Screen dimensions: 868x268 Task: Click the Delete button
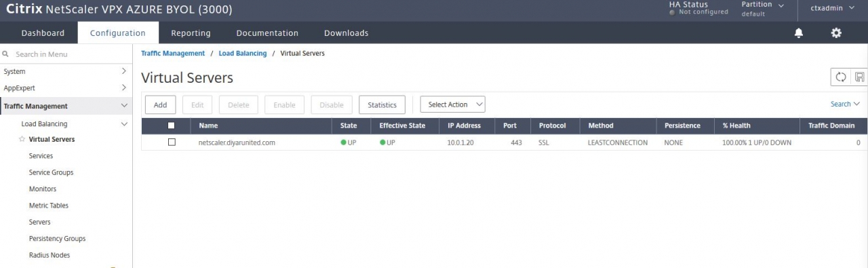point(238,104)
